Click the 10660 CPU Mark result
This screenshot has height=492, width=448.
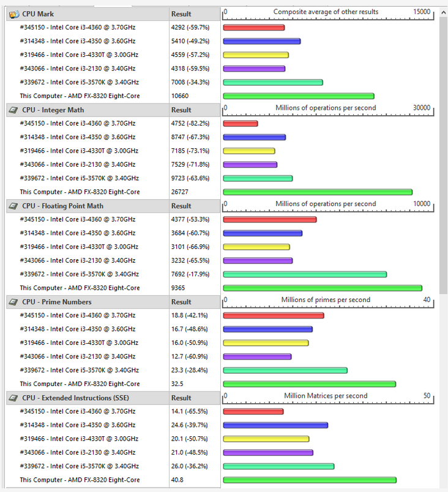pos(180,96)
